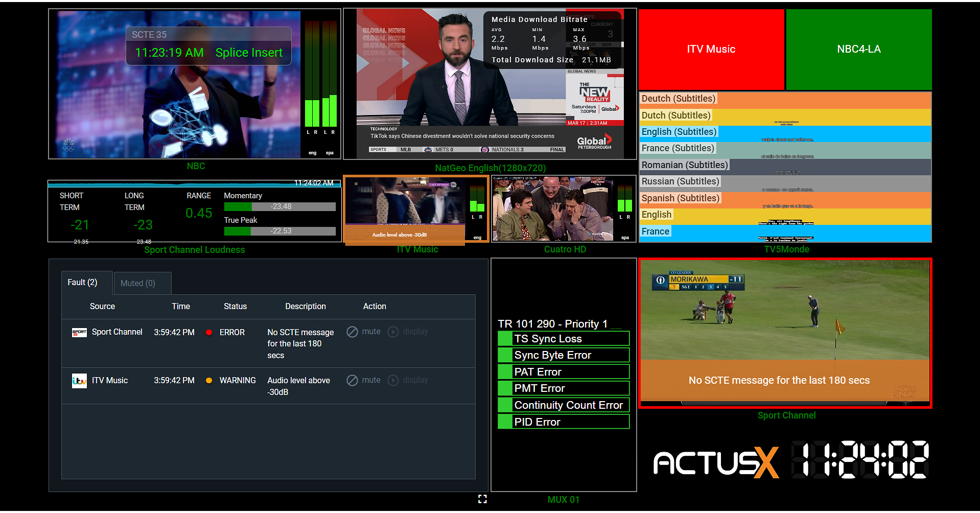This screenshot has height=513, width=980.
Task: Click the True Peak level bar
Action: coord(280,231)
